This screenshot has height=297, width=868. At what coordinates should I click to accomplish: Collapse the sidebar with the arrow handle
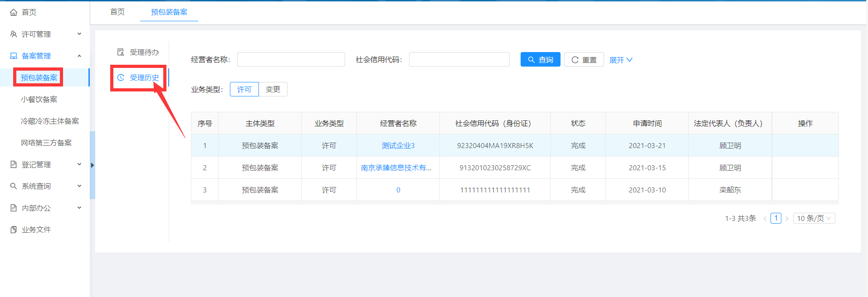click(x=93, y=165)
